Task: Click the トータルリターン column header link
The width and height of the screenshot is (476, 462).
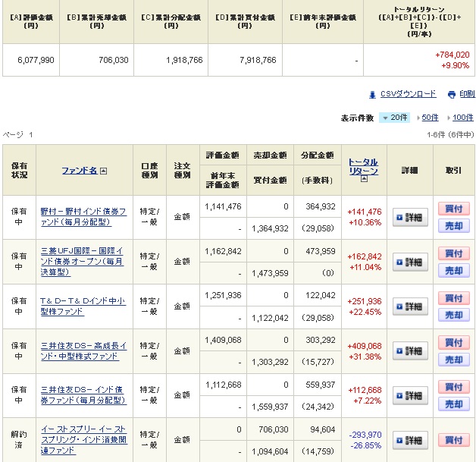Action: [x=363, y=166]
